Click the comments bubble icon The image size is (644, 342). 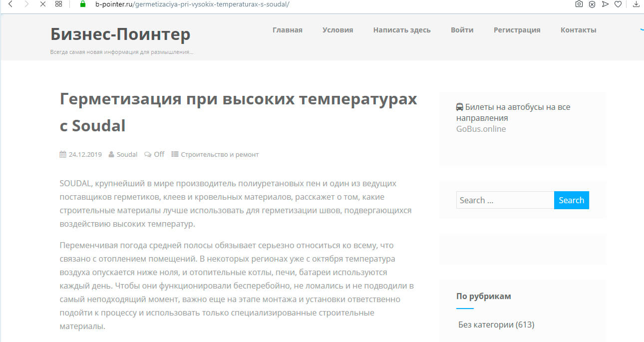148,154
